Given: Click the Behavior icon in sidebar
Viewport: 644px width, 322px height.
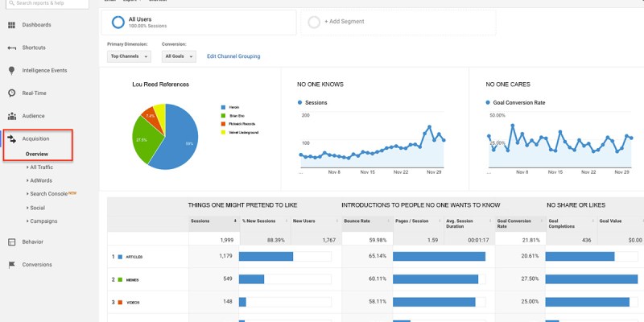Looking at the screenshot, I should (x=11, y=242).
